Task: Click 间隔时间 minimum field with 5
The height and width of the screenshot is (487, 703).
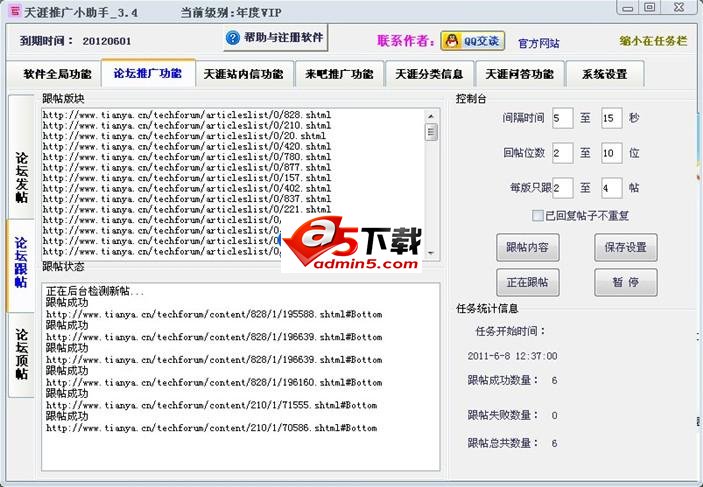Action: 563,118
